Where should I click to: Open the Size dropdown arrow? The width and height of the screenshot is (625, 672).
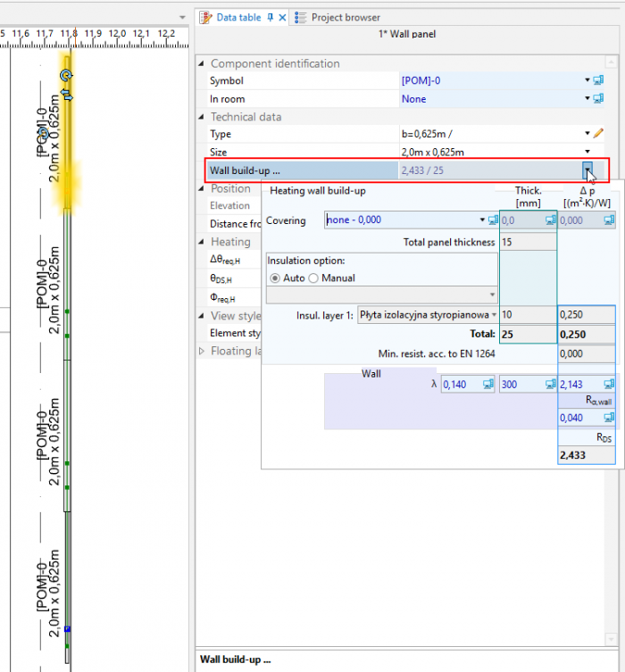click(587, 152)
